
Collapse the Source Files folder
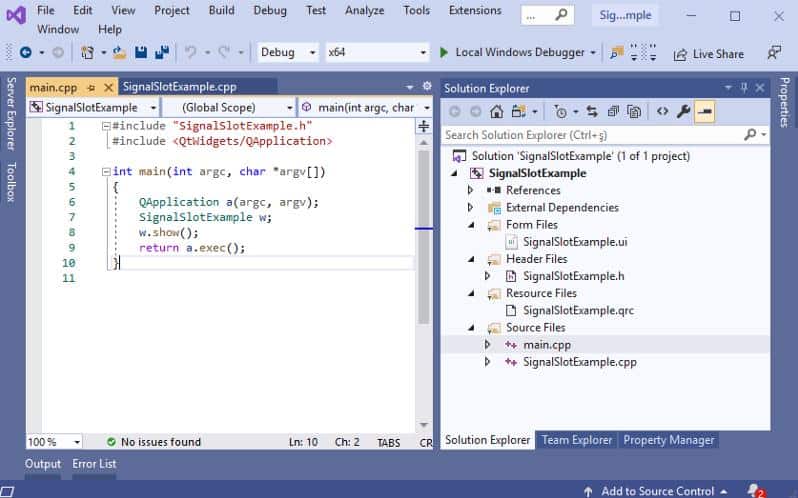[471, 328]
